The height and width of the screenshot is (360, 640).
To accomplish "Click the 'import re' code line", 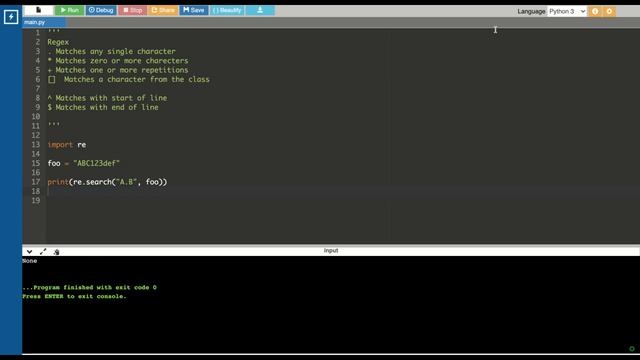I will click(x=67, y=145).
